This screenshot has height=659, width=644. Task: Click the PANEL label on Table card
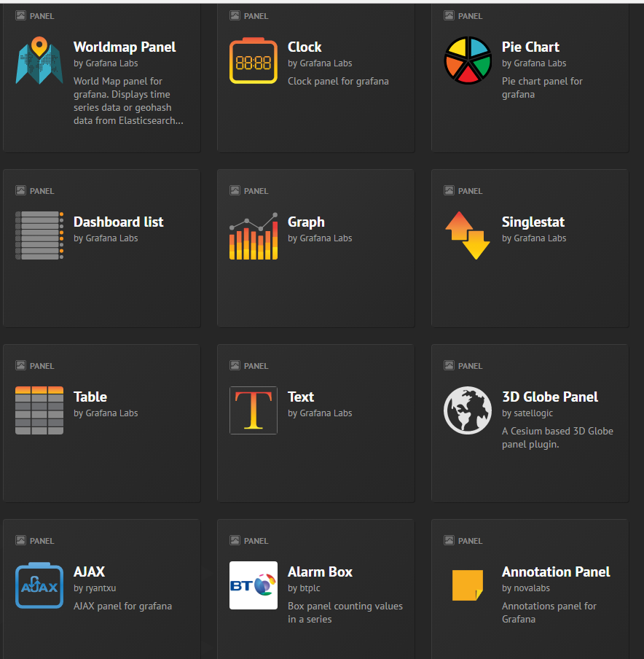[x=42, y=366]
